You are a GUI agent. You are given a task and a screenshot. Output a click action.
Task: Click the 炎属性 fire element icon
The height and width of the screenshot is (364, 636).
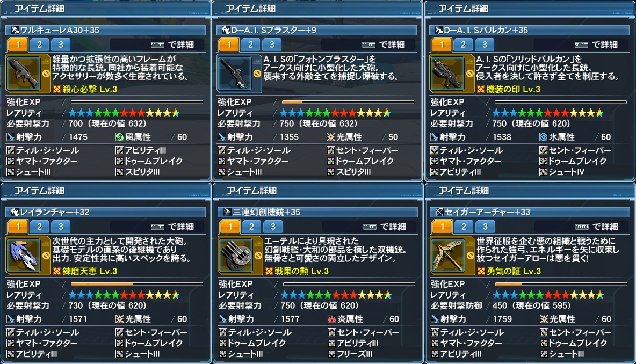click(332, 319)
